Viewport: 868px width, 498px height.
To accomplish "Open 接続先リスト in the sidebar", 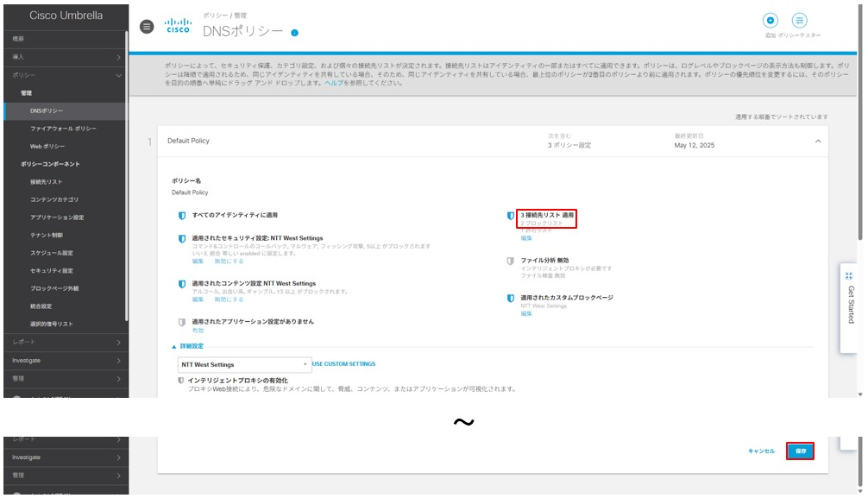I will click(46, 182).
